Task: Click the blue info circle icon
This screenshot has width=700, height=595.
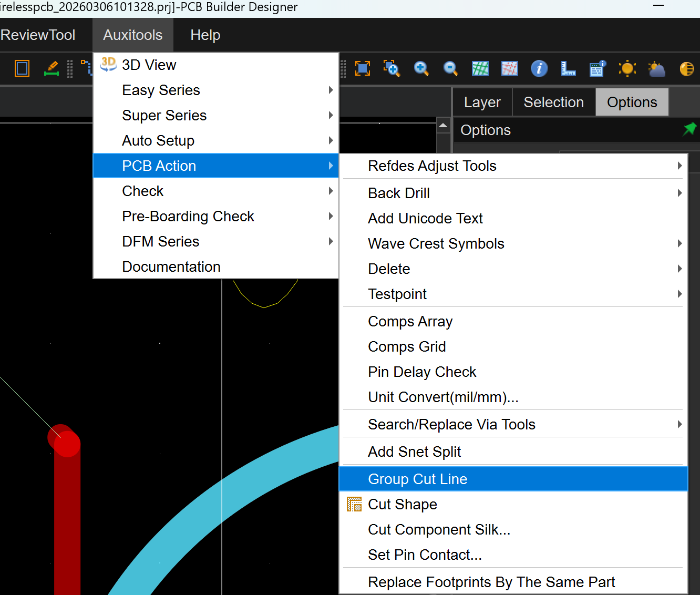Action: [x=539, y=68]
